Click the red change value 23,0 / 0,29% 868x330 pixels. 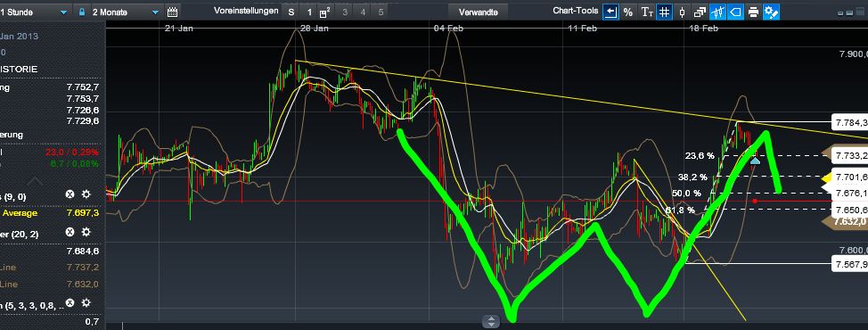pos(73,152)
